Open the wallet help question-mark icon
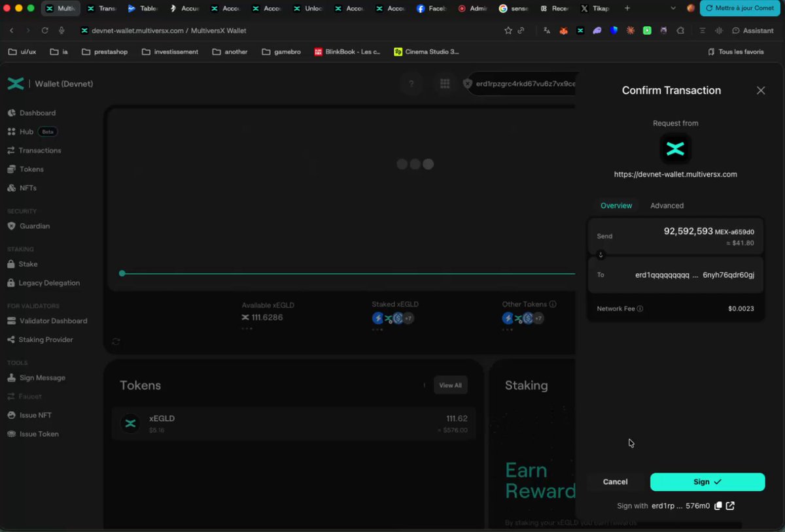The image size is (785, 532). coord(411,84)
